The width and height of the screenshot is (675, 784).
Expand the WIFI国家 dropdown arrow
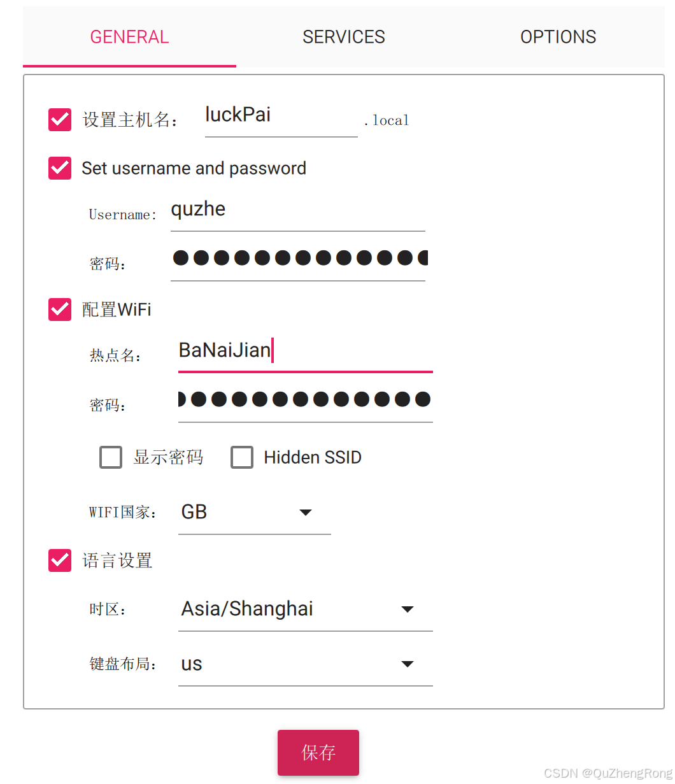pyautogui.click(x=306, y=512)
